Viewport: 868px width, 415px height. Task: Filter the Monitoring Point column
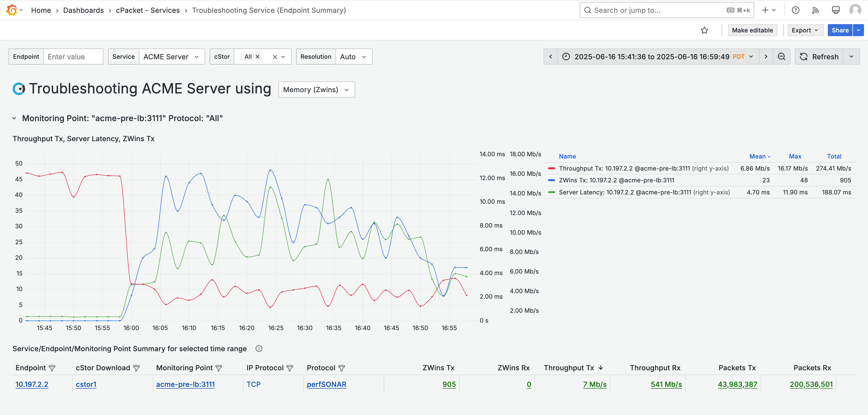[x=219, y=368]
